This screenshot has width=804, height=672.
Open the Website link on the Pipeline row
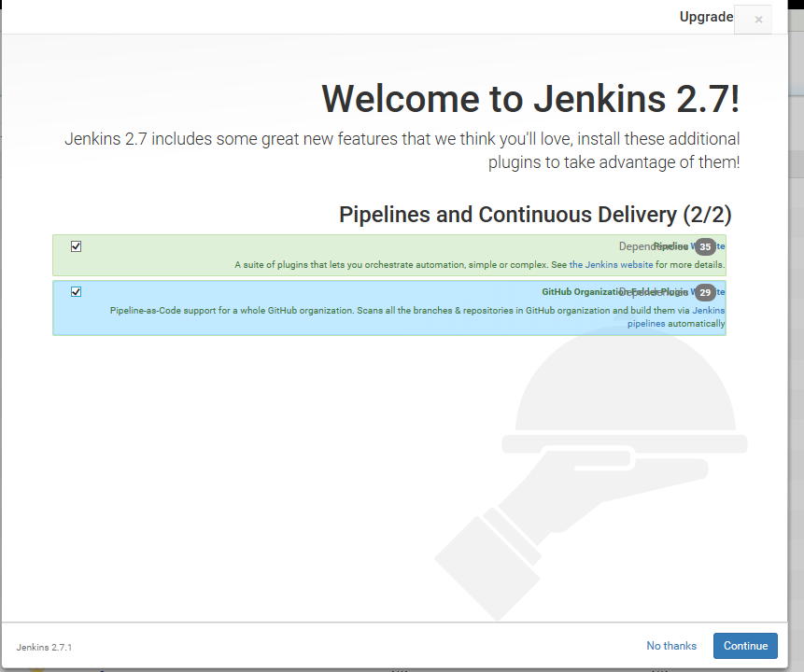coord(720,246)
